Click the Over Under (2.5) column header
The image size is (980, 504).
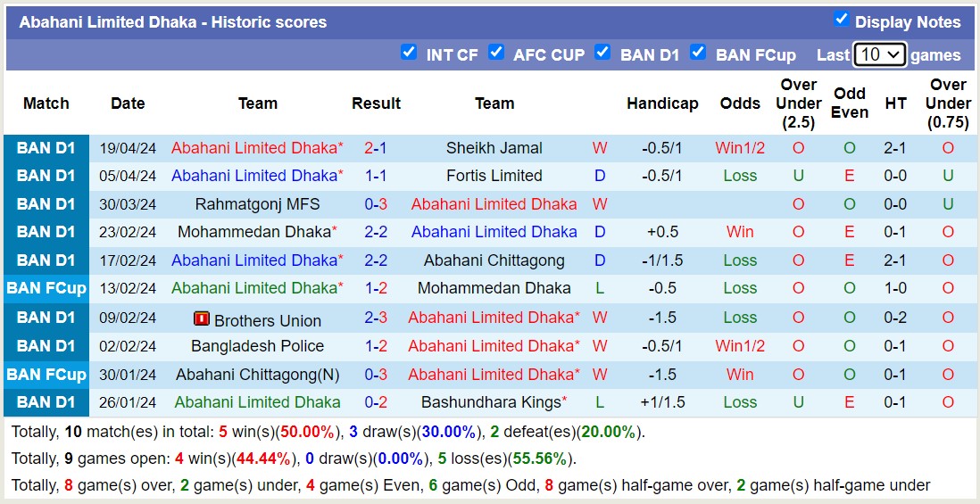[798, 103]
